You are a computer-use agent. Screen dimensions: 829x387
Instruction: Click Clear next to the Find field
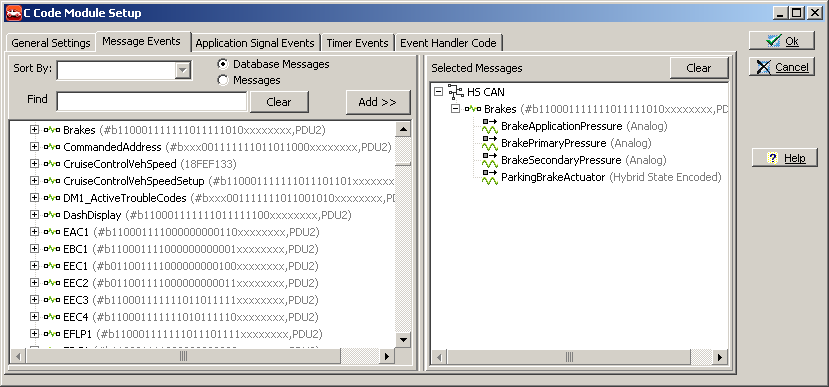point(279,102)
